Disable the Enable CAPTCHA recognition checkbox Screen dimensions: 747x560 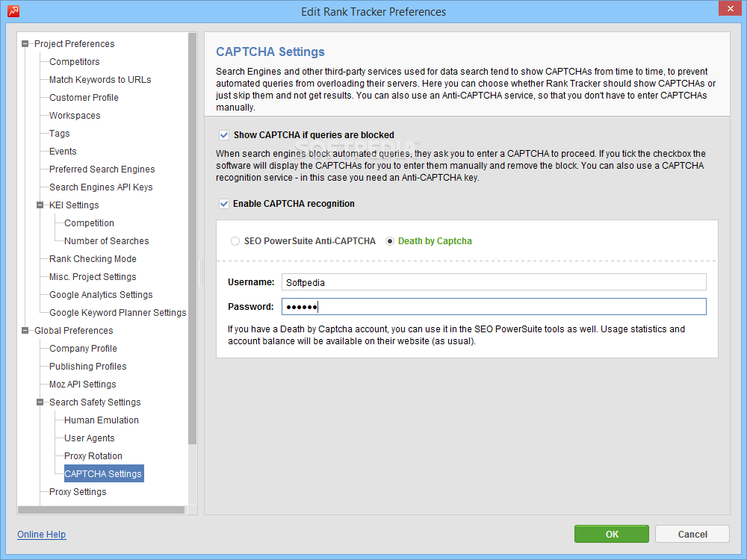[x=224, y=204]
